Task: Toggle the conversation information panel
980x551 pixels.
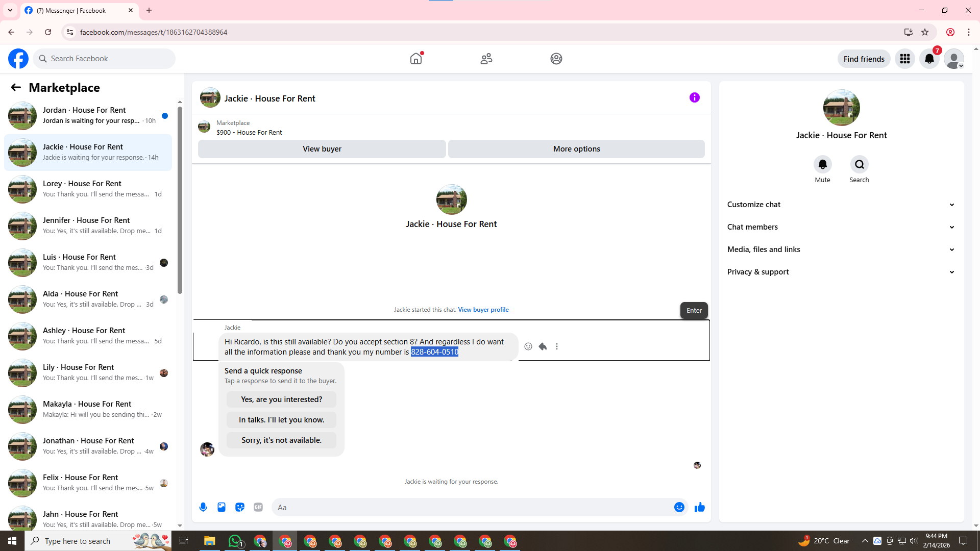Action: (694, 97)
